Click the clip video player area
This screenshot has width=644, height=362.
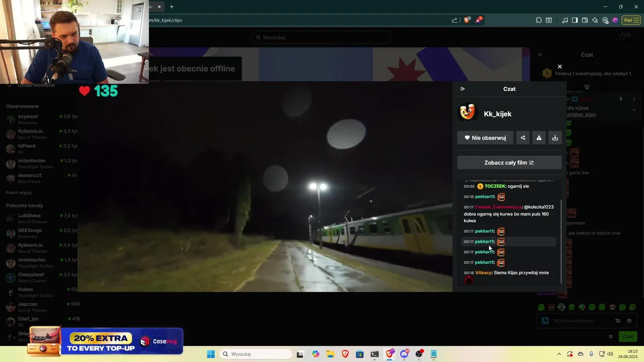click(x=265, y=187)
